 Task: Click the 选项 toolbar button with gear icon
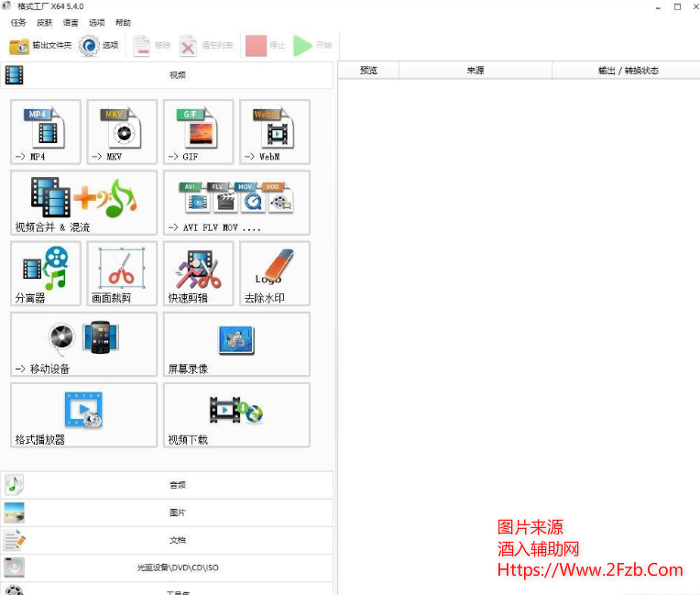pos(100,45)
